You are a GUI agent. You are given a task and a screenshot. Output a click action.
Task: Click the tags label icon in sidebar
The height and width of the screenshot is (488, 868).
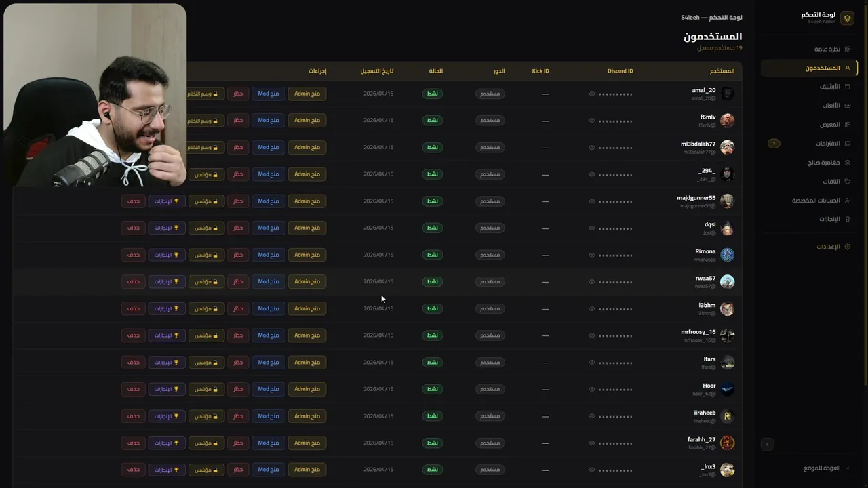click(847, 182)
